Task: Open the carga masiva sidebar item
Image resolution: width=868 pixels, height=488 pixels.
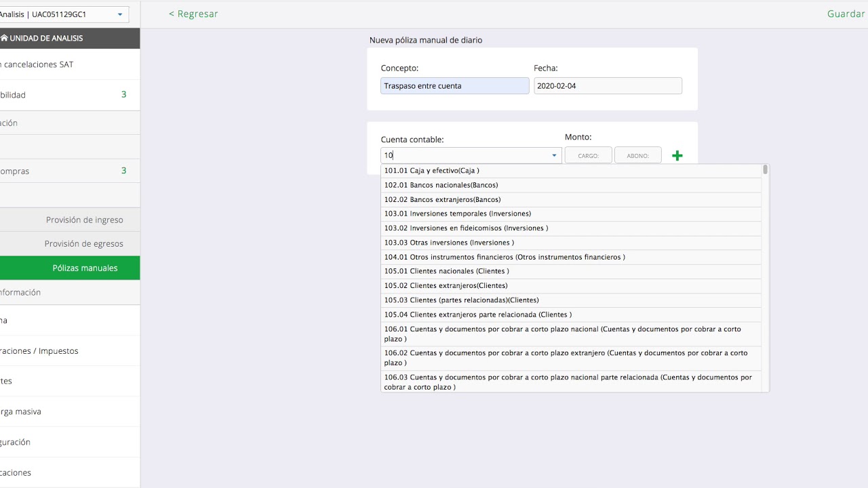Action: point(70,411)
